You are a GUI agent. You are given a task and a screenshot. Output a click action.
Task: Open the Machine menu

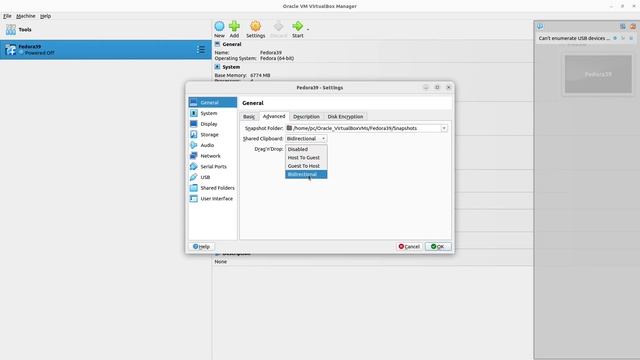(x=26, y=16)
